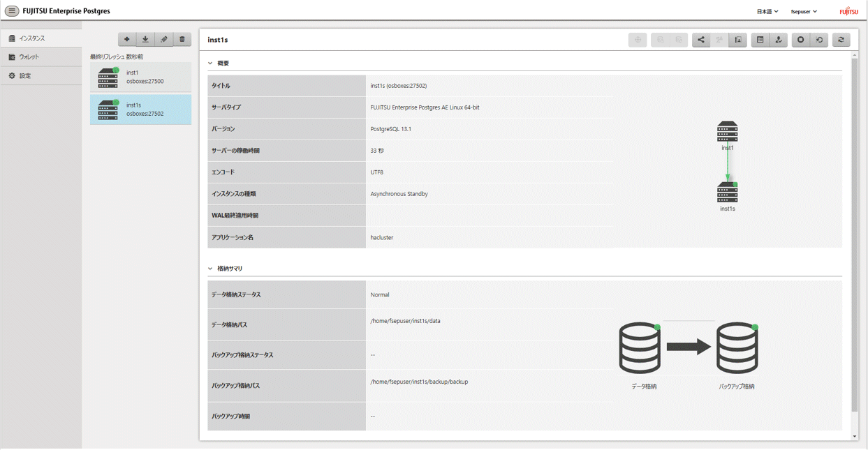Image resolution: width=868 pixels, height=450 pixels.
Task: Click the FUJITSU logo in the header
Action: point(849,11)
